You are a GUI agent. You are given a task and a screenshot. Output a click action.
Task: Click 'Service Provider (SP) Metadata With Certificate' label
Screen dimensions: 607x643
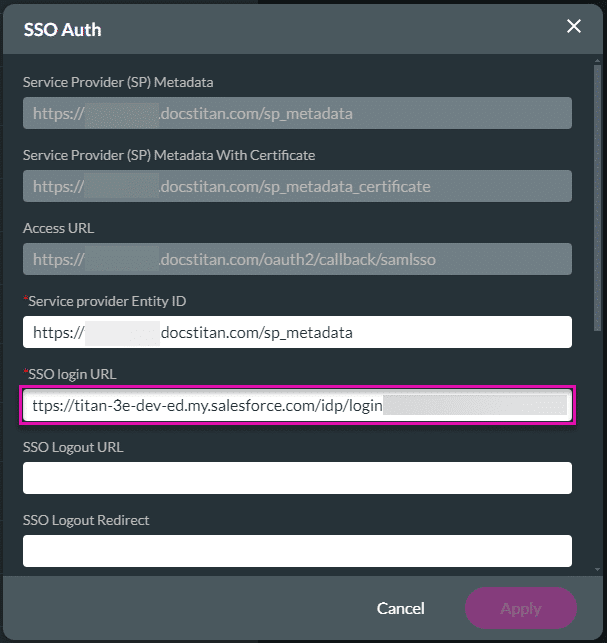click(169, 155)
